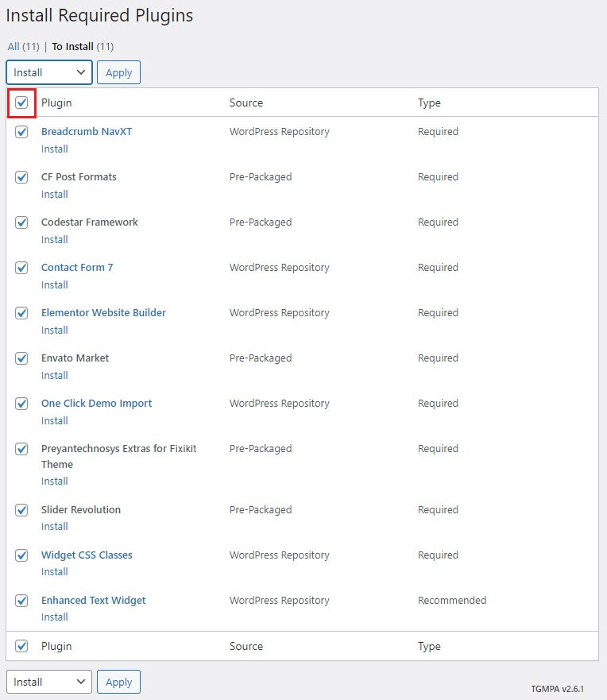Click Install under Contact Form 7
The image size is (607, 700).
[x=55, y=284]
